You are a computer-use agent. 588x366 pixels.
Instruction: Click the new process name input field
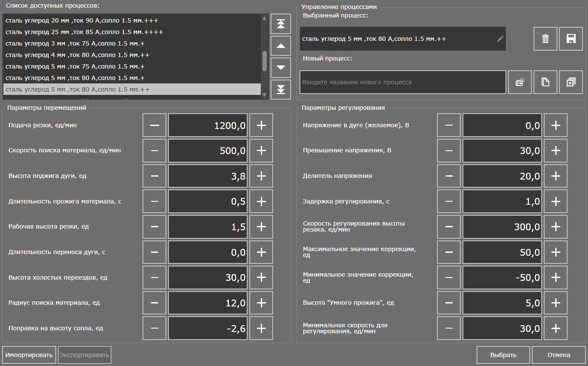[x=402, y=82]
